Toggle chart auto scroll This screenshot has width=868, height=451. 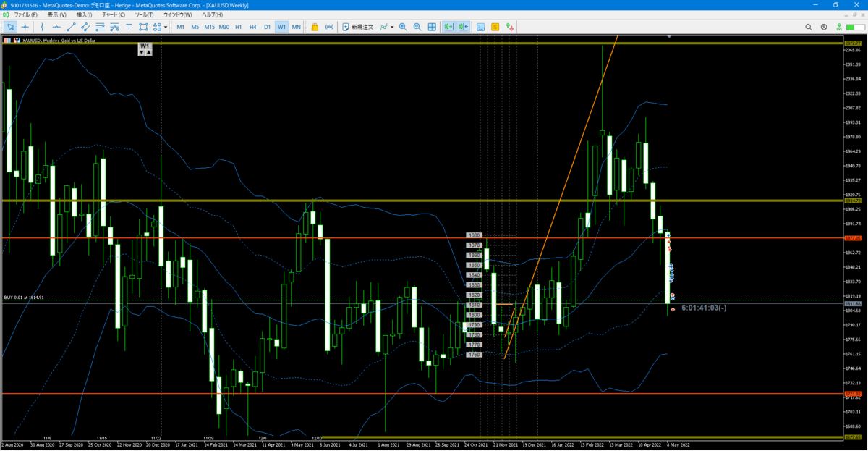pos(448,27)
